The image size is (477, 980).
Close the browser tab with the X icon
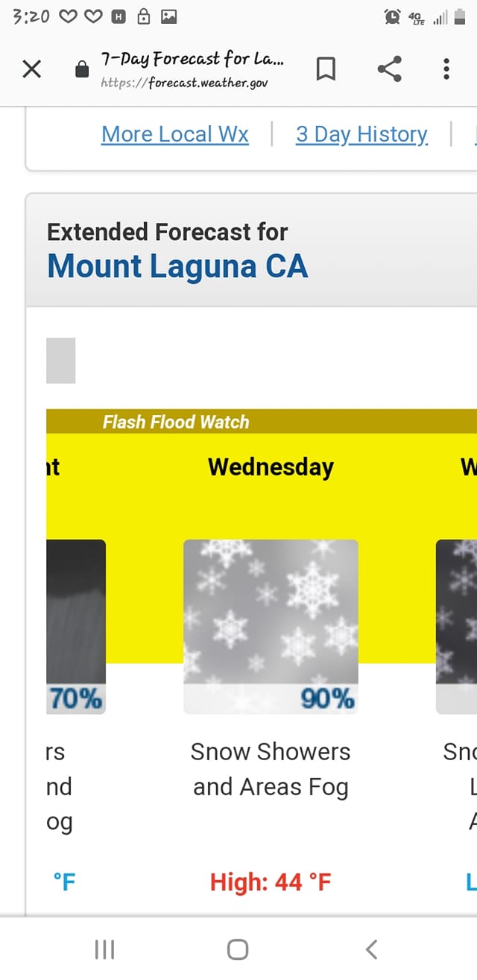click(x=31, y=70)
